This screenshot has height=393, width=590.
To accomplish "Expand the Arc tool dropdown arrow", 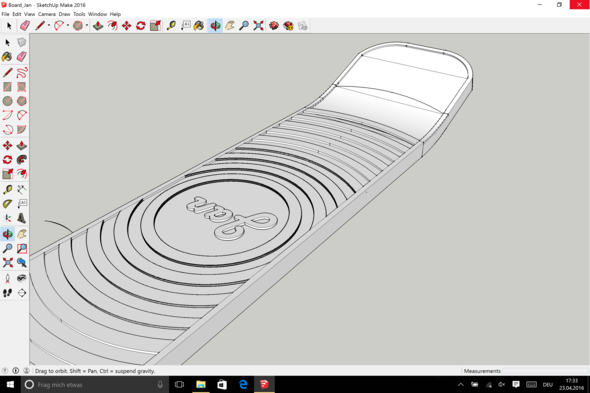I will 68,26.
